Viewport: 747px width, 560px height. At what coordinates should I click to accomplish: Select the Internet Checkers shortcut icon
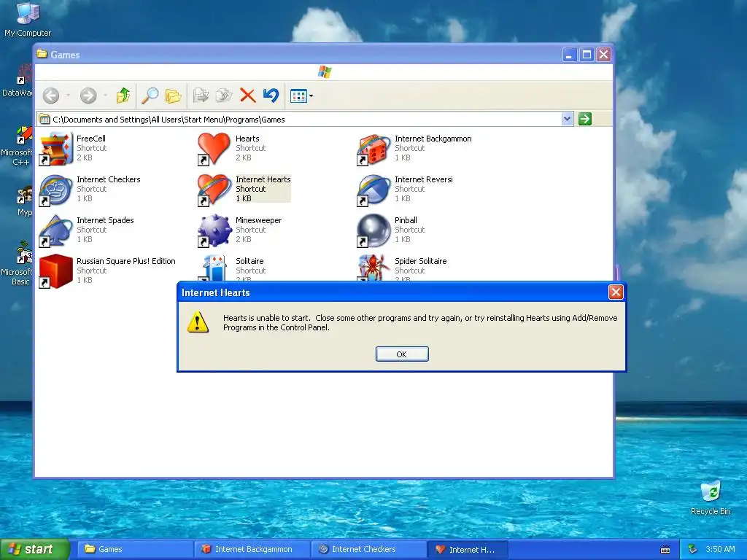[55, 190]
